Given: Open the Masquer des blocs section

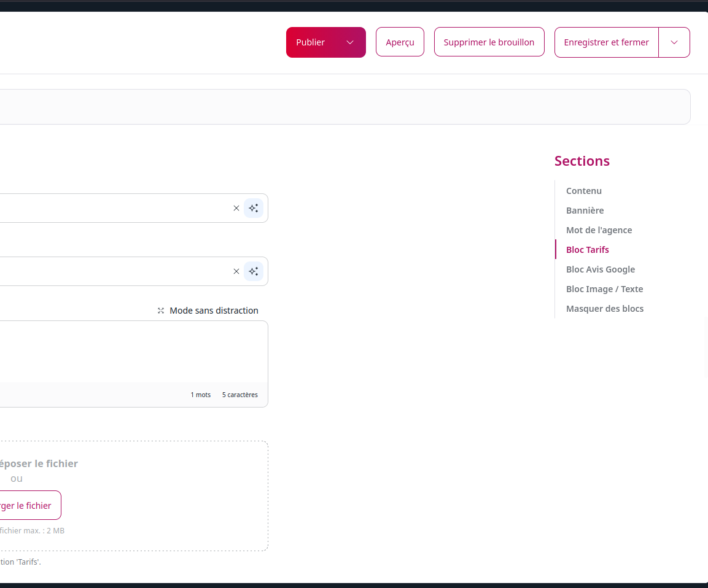Looking at the screenshot, I should pyautogui.click(x=605, y=309).
